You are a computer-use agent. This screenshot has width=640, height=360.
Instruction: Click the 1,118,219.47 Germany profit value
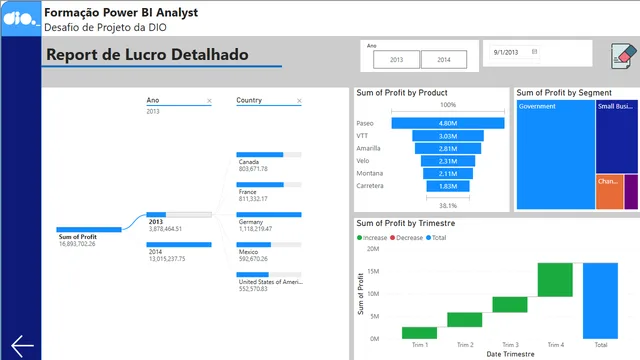255,229
